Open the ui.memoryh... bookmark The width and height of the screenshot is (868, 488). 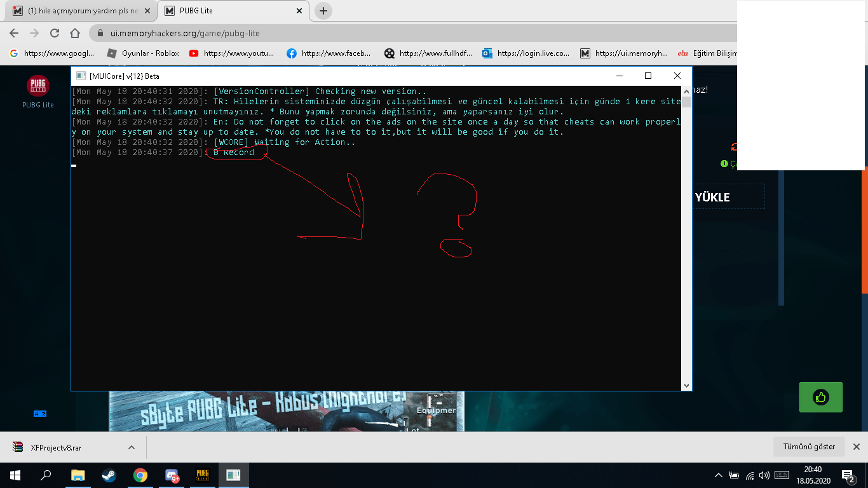pyautogui.click(x=624, y=53)
